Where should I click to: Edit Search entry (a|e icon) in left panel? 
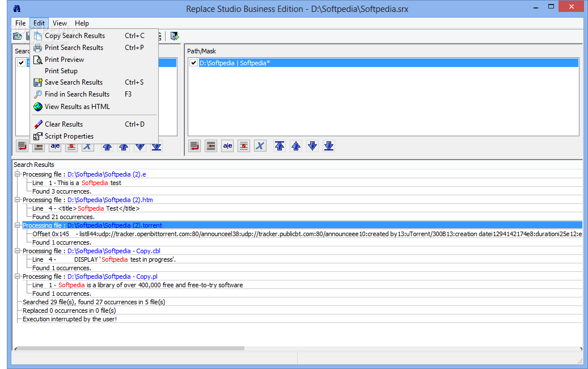55,148
